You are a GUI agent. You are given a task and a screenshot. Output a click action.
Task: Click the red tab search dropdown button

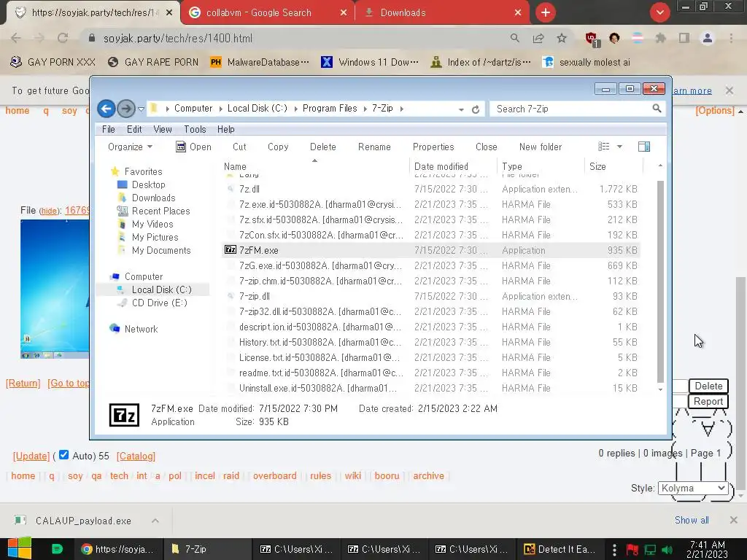pyautogui.click(x=659, y=12)
